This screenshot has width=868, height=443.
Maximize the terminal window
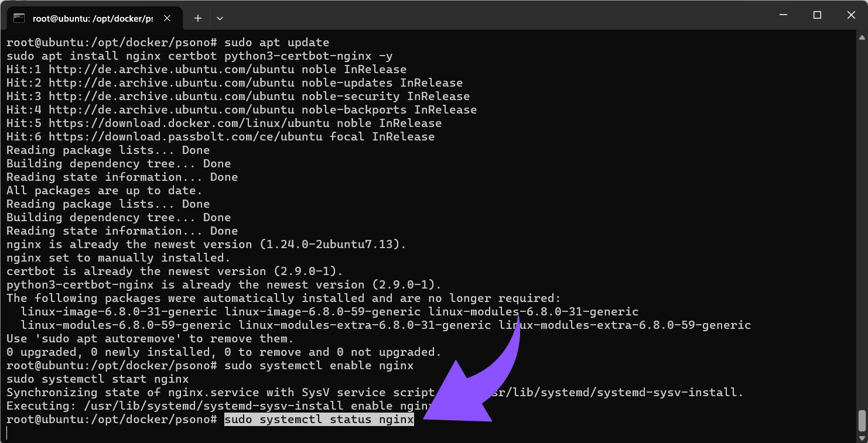817,15
